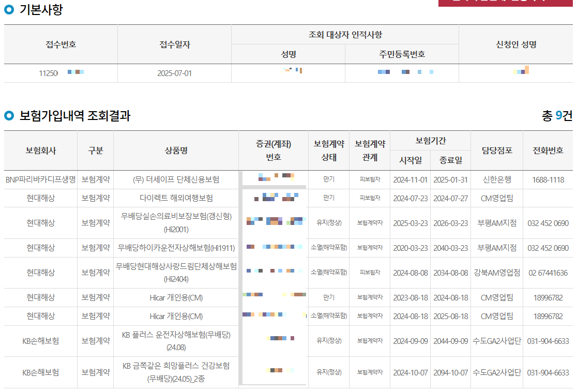
Task: Click the 보험기간 header
Action: 431,141
